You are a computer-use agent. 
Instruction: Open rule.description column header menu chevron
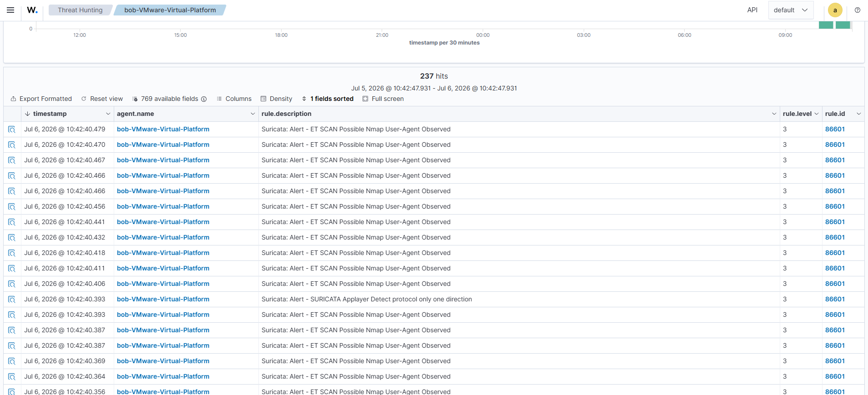coord(774,114)
